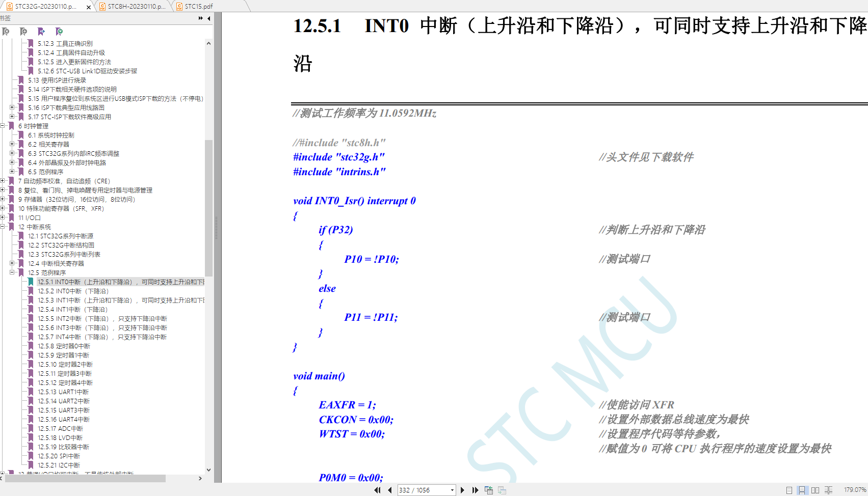This screenshot has height=496, width=868.
Task: Go to the first page
Action: tap(377, 490)
